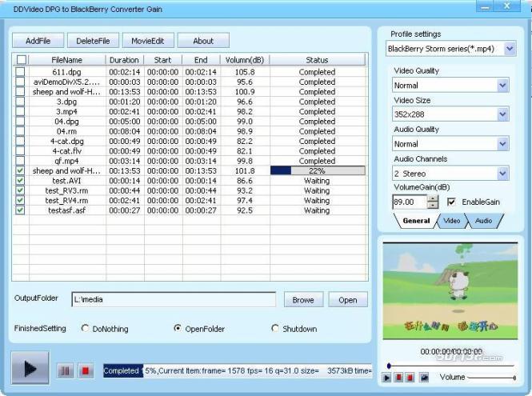Stop the preview player
532x396 pixels.
point(410,378)
